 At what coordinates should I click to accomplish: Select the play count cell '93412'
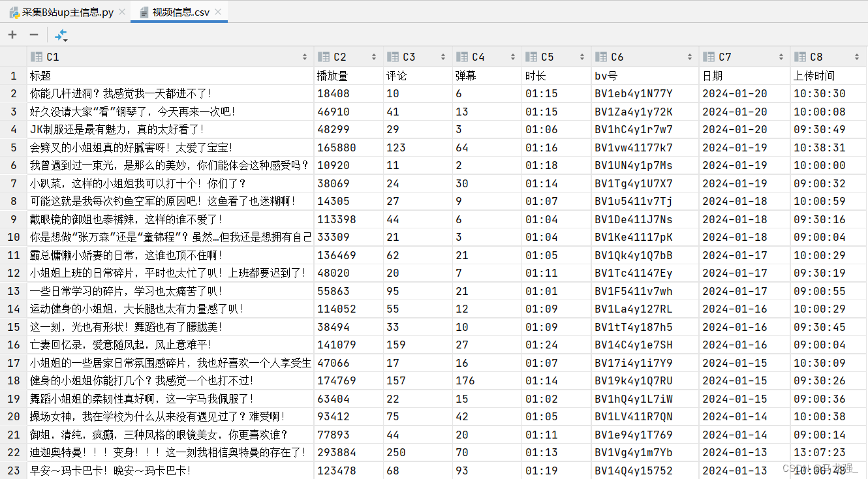(x=349, y=416)
